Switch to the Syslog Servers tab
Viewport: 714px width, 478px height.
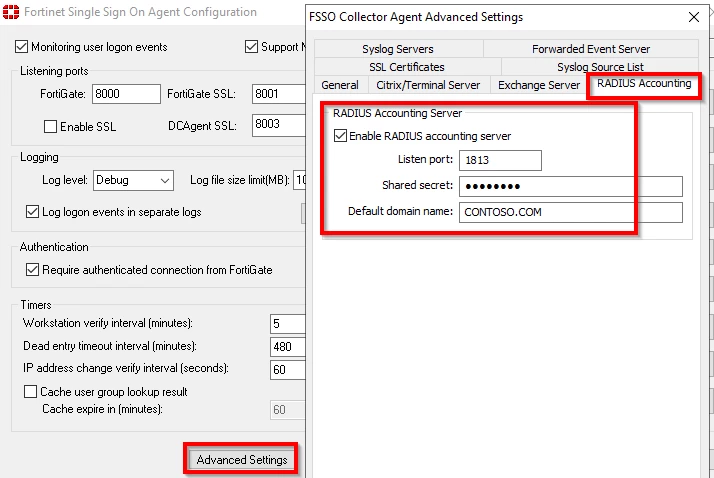[x=398, y=49]
